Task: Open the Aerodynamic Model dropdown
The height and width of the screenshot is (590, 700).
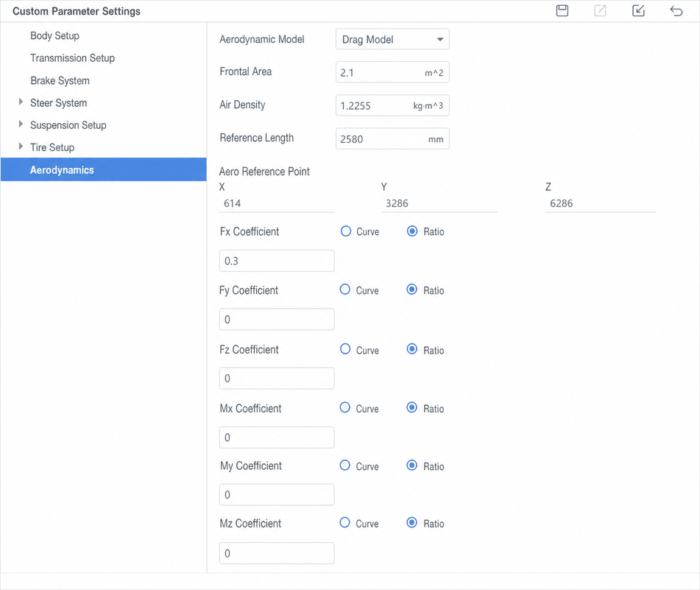Action: 392,39
